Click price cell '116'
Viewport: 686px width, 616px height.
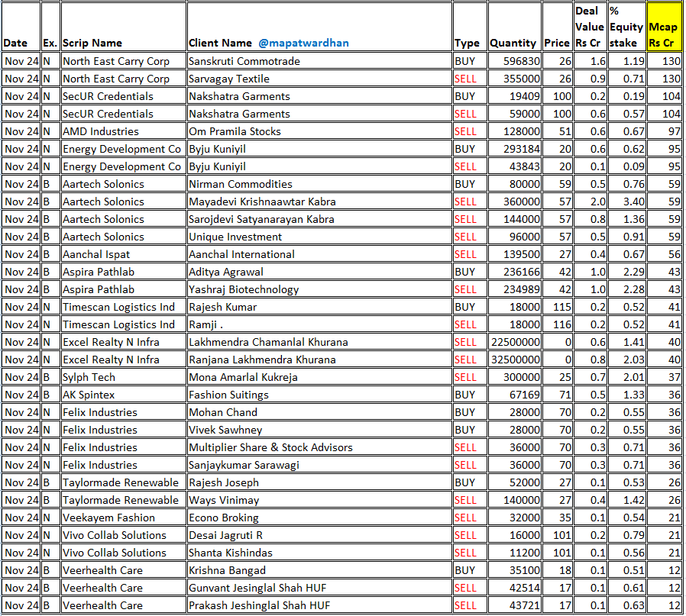point(558,324)
